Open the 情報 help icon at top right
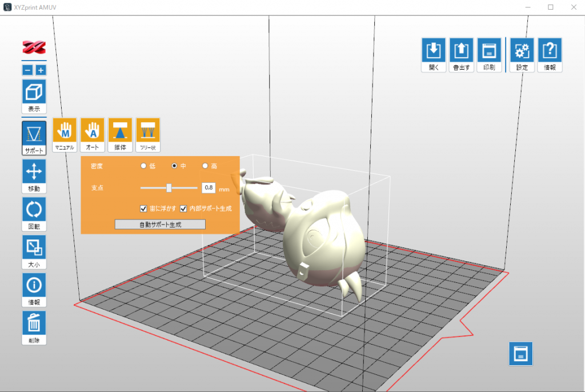 [x=550, y=55]
